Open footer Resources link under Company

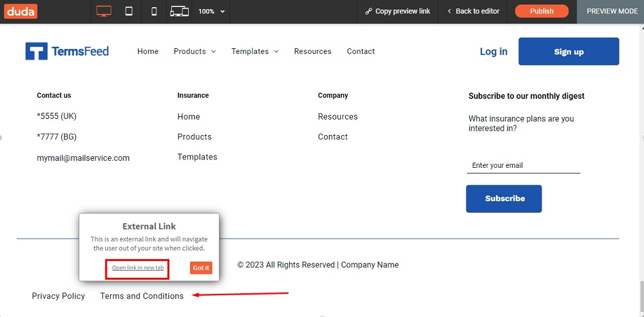point(337,116)
